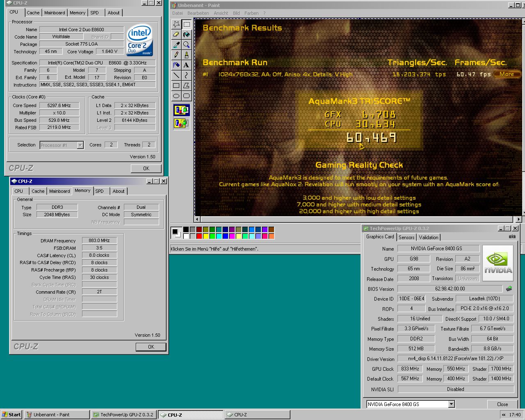Choose the Pencil tool in Paint
Screen dimensions: 525x420
click(x=176, y=55)
